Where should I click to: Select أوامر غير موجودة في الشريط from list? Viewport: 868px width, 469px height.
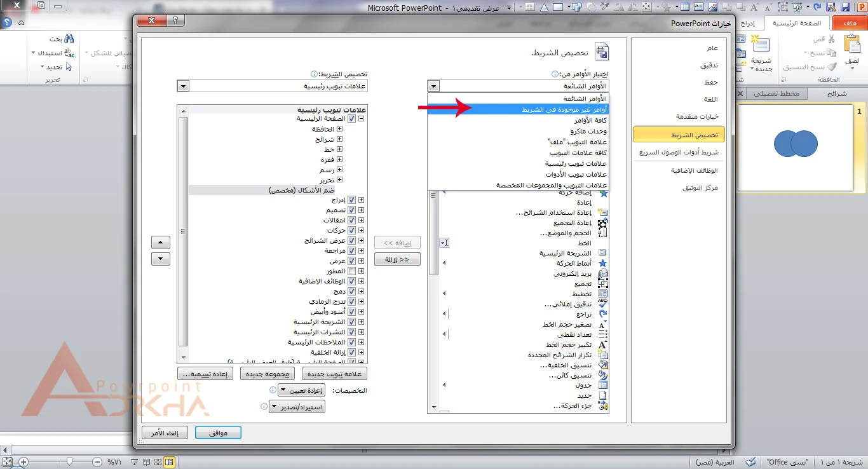tap(519, 109)
